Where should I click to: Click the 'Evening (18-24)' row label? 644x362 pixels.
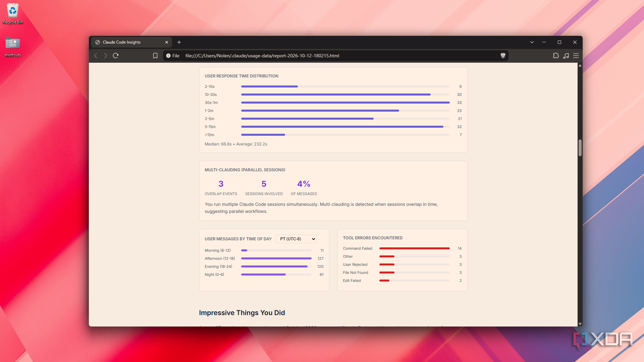pos(218,266)
